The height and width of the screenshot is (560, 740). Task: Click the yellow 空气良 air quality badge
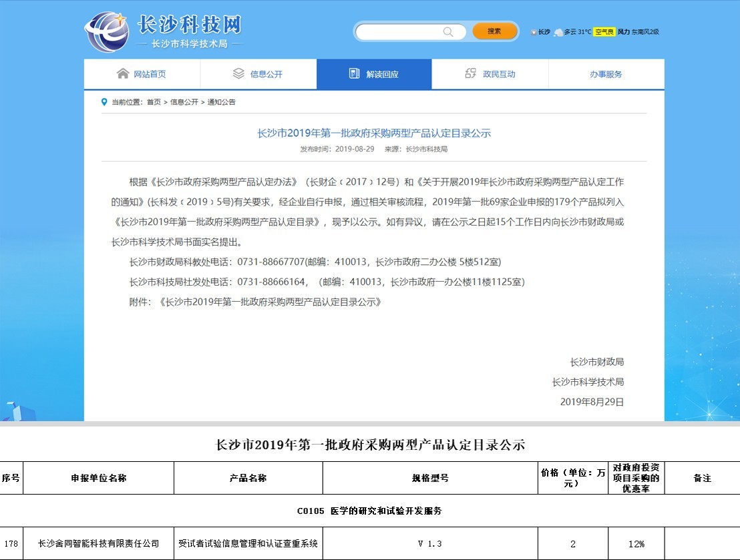coord(604,31)
